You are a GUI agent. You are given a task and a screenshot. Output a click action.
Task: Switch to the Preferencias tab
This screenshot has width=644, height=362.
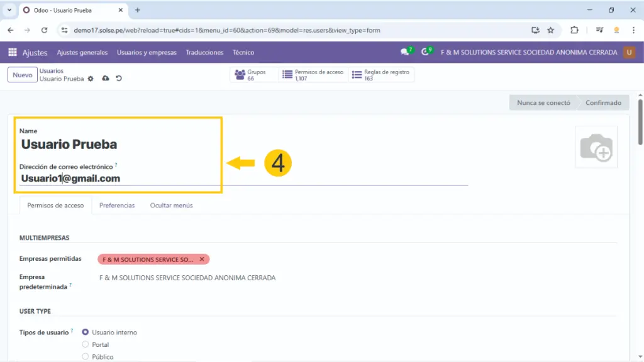point(117,206)
